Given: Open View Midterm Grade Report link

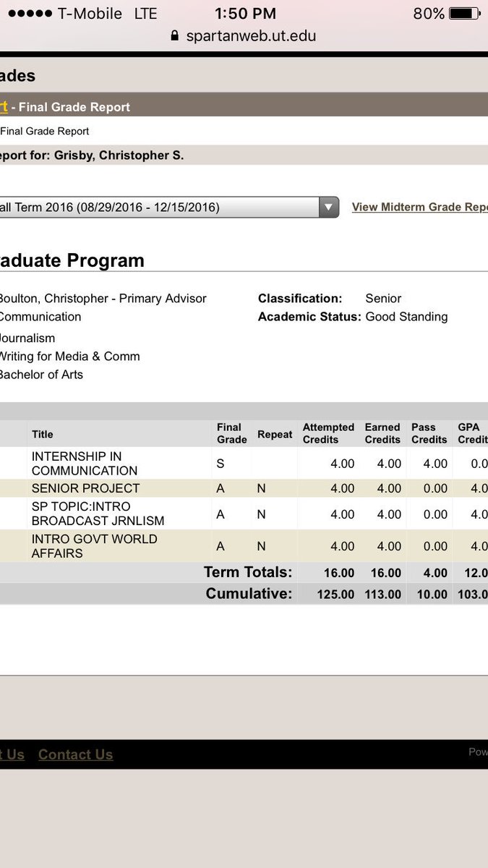Looking at the screenshot, I should (419, 207).
